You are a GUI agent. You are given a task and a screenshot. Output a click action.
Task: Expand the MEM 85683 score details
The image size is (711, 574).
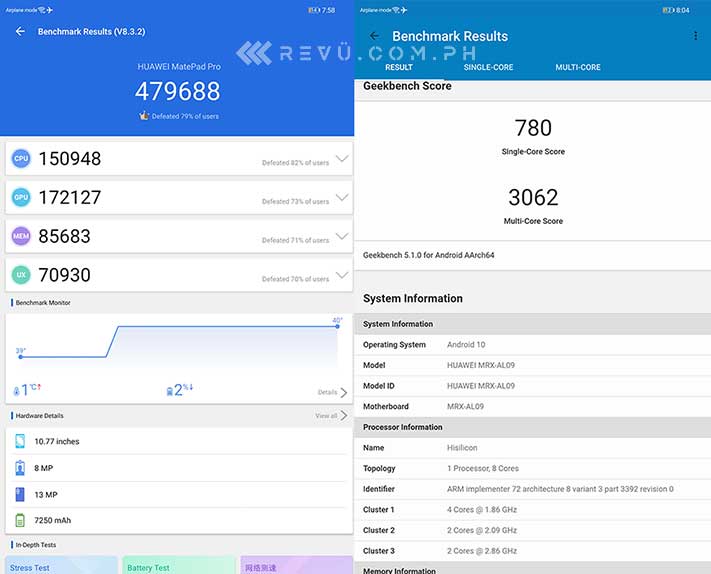click(x=342, y=236)
